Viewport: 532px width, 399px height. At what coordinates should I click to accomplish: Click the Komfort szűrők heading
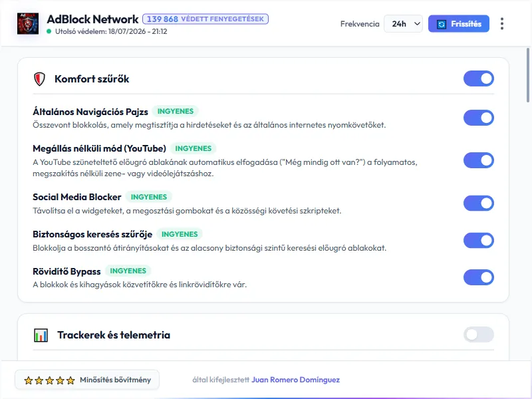[92, 79]
